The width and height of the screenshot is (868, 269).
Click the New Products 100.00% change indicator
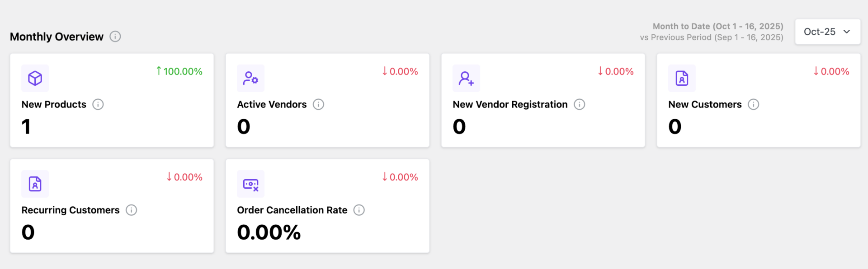point(179,71)
